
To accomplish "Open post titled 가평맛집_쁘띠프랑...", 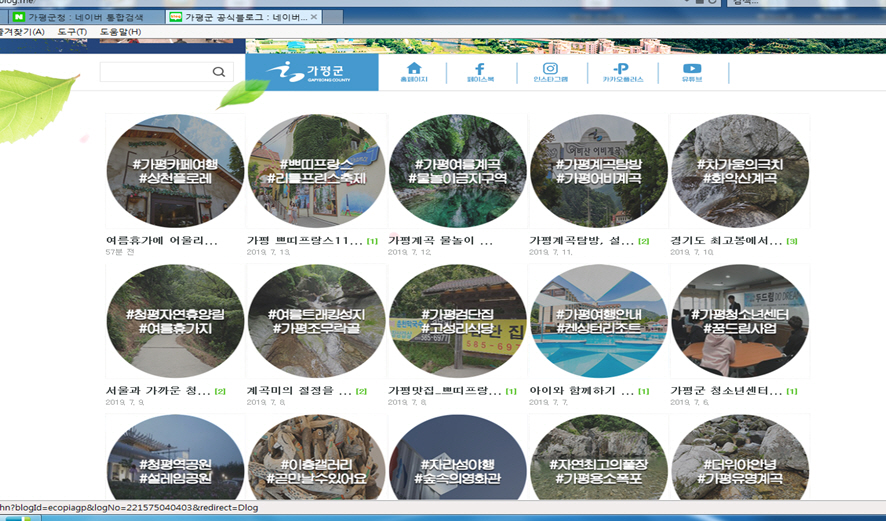I will click(x=445, y=390).
